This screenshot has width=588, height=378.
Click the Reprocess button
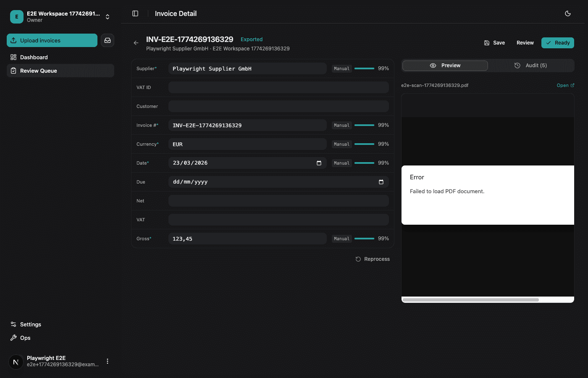coord(373,259)
